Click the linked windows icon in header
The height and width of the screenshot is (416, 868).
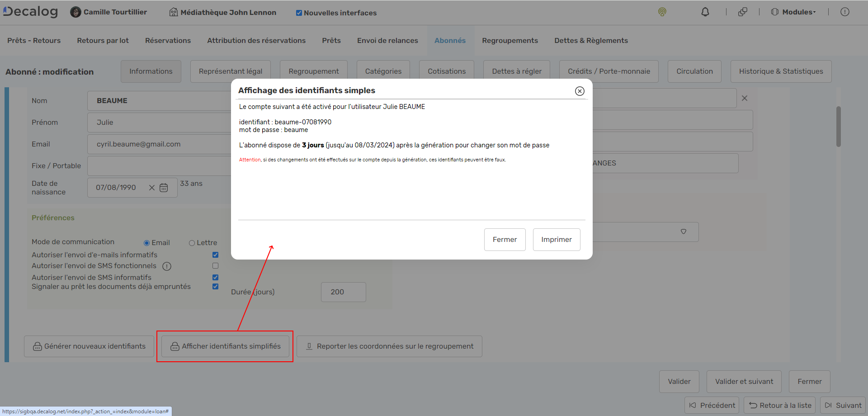(742, 12)
